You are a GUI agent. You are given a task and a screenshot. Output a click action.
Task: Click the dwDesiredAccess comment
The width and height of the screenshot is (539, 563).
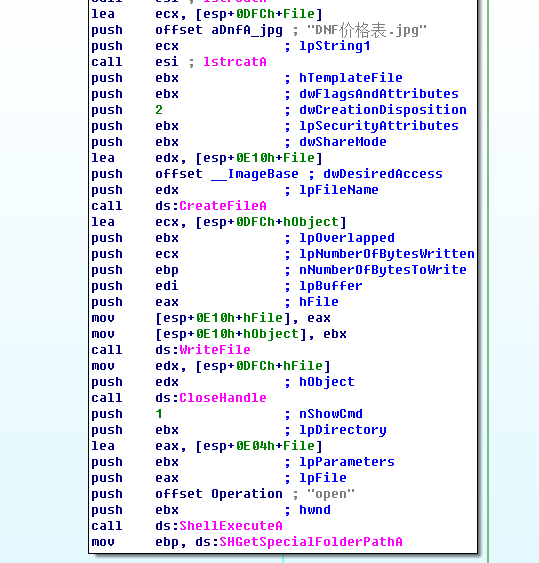383,174
